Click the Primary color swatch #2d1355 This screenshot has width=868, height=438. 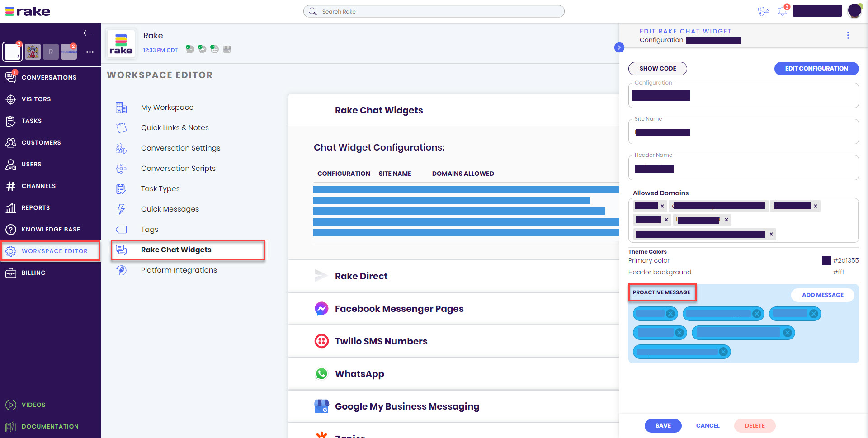[x=826, y=260]
